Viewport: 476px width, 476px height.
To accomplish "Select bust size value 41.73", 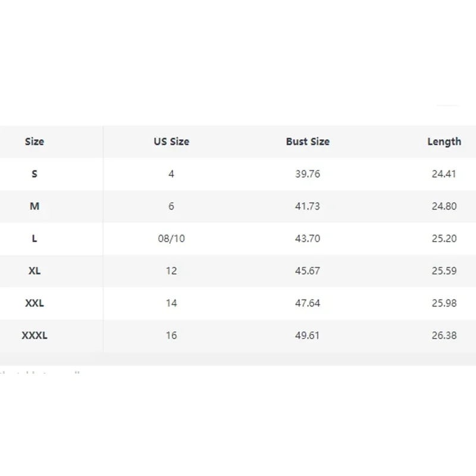I will (x=308, y=206).
